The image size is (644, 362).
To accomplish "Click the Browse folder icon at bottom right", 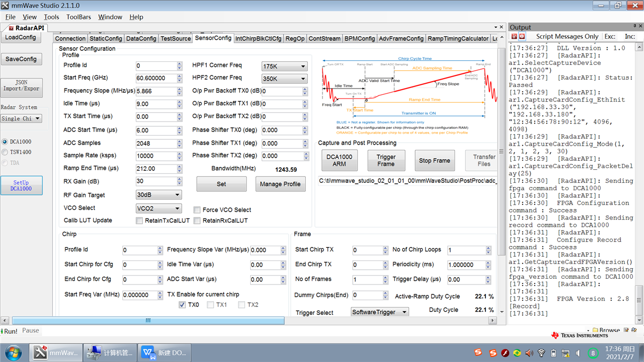I will [594, 331].
